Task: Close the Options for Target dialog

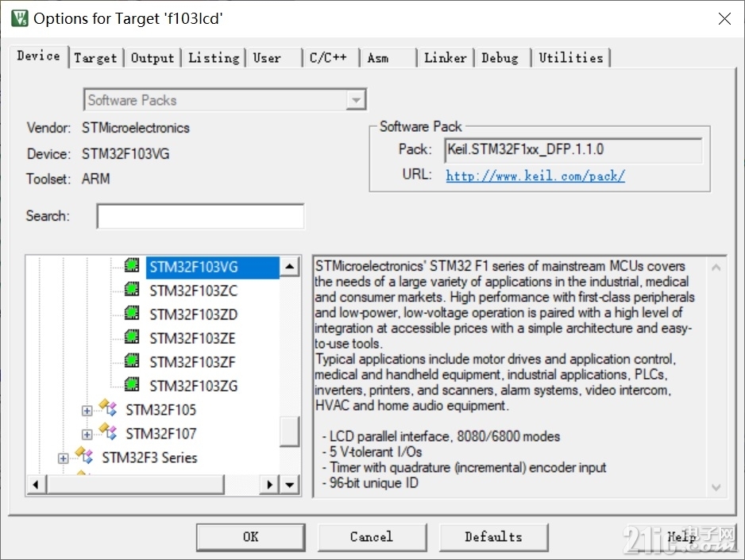Action: coord(724,18)
